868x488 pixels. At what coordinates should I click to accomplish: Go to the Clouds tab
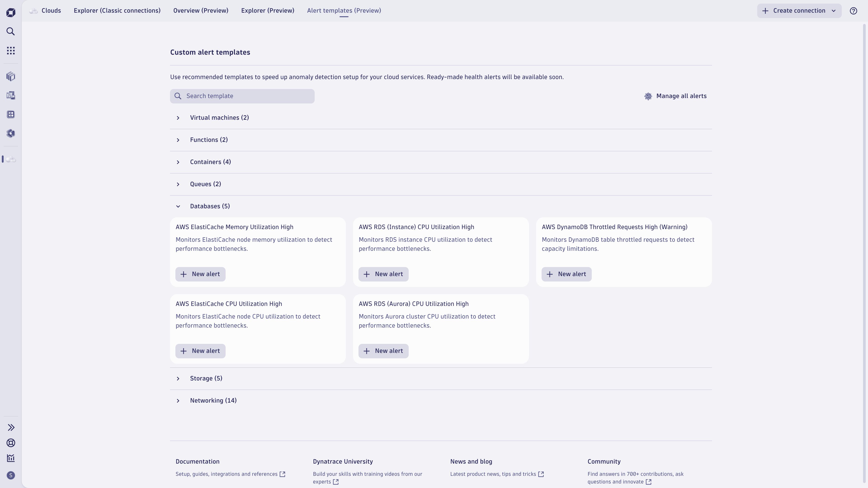(x=51, y=11)
